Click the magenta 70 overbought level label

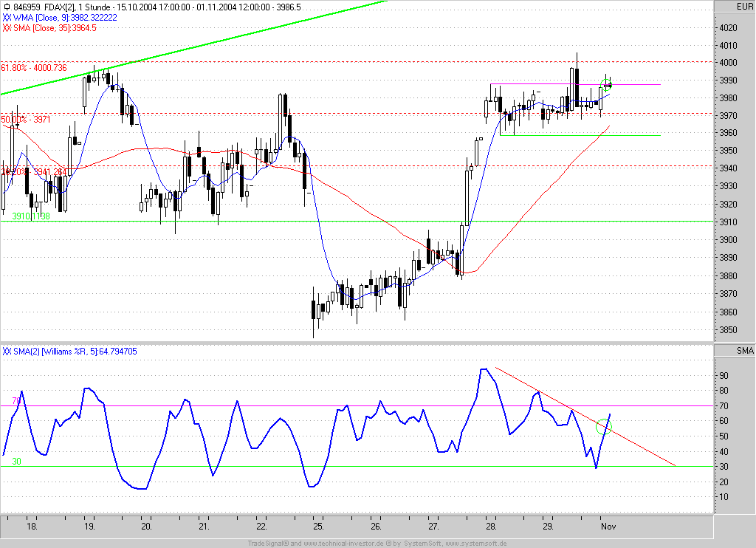point(16,401)
